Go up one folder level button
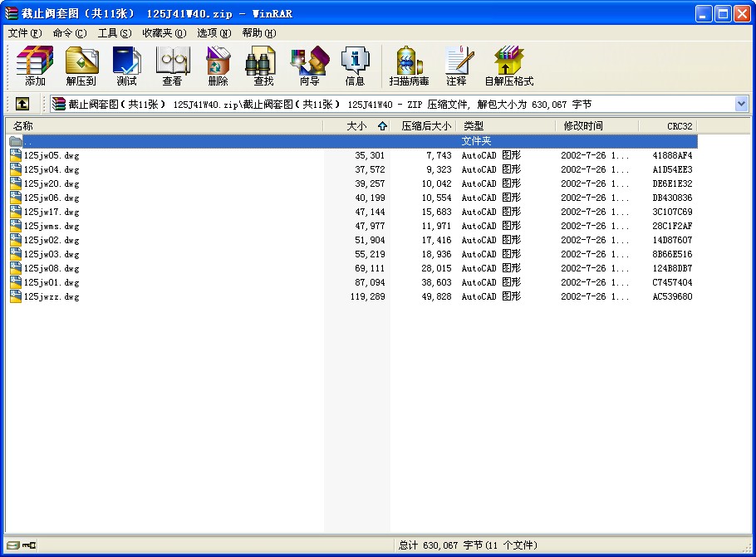This screenshot has height=557, width=756. pyautogui.click(x=22, y=104)
